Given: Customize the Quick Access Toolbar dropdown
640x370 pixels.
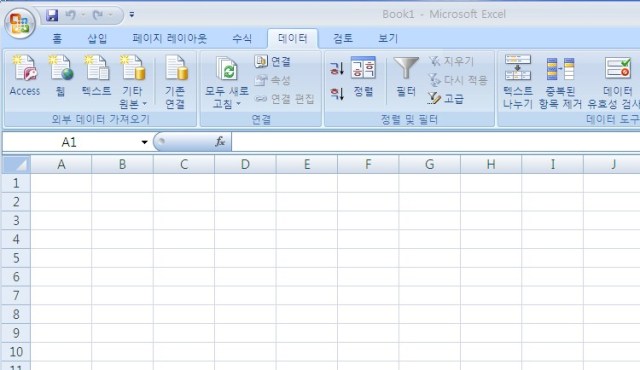Looking at the screenshot, I should point(132,15).
